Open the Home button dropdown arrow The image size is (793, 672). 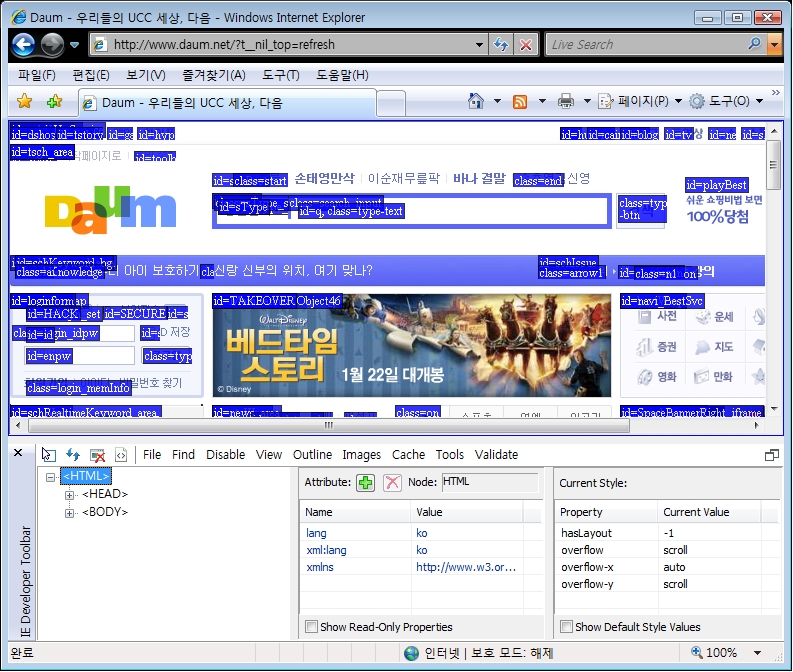pyautogui.click(x=497, y=101)
